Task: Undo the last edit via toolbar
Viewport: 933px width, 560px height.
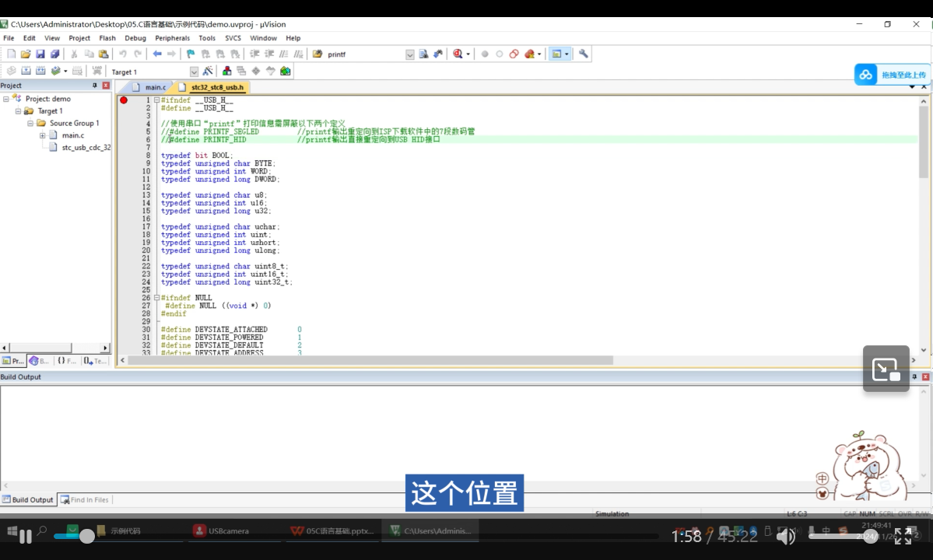Action: [x=123, y=54]
